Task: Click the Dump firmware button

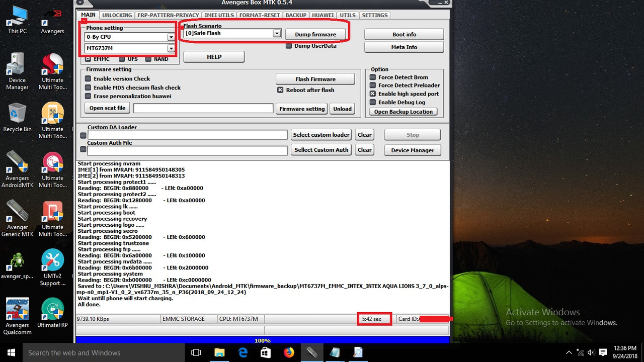Action: coord(315,34)
